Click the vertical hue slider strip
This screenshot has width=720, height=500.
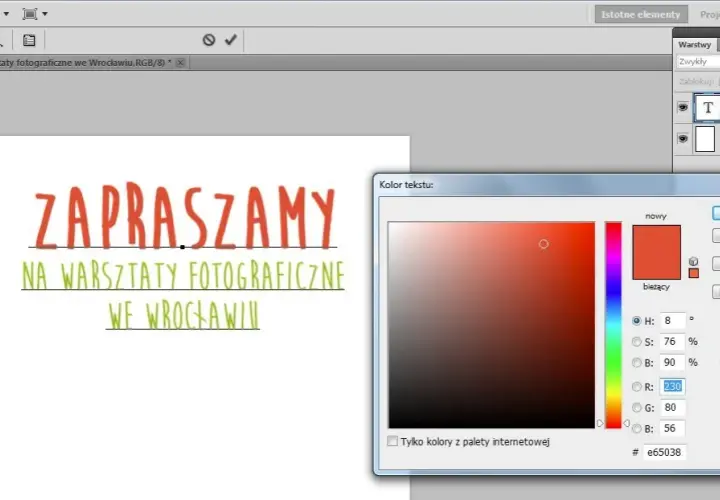(x=613, y=325)
